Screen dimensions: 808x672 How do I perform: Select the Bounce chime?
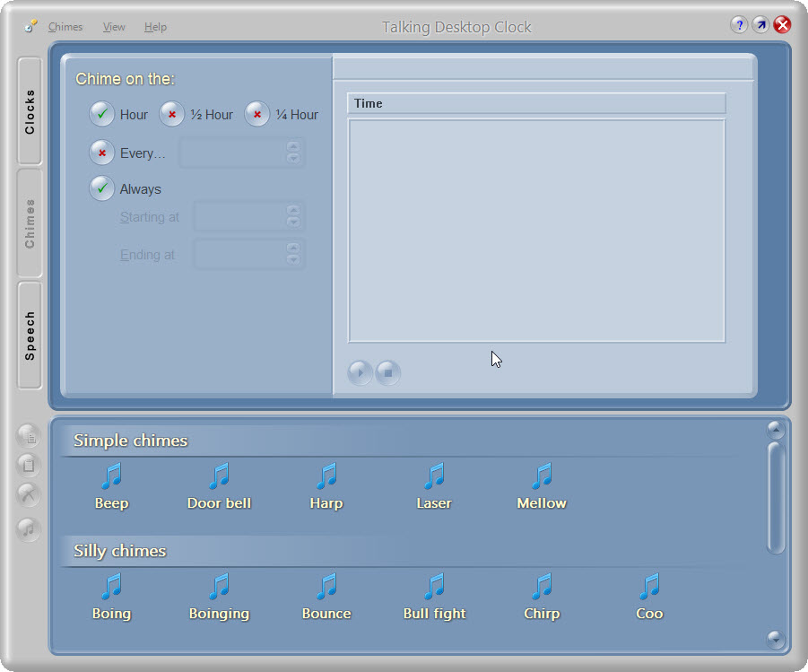pos(326,597)
